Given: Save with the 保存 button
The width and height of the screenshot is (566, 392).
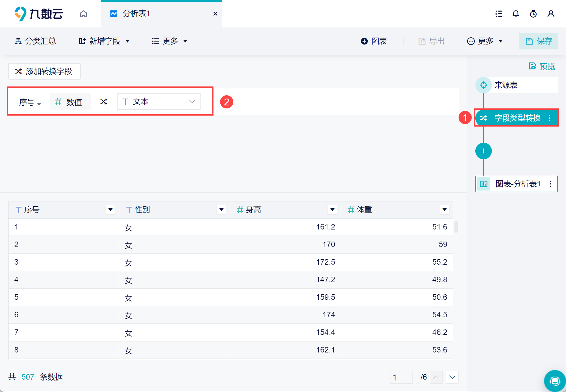Looking at the screenshot, I should (538, 41).
